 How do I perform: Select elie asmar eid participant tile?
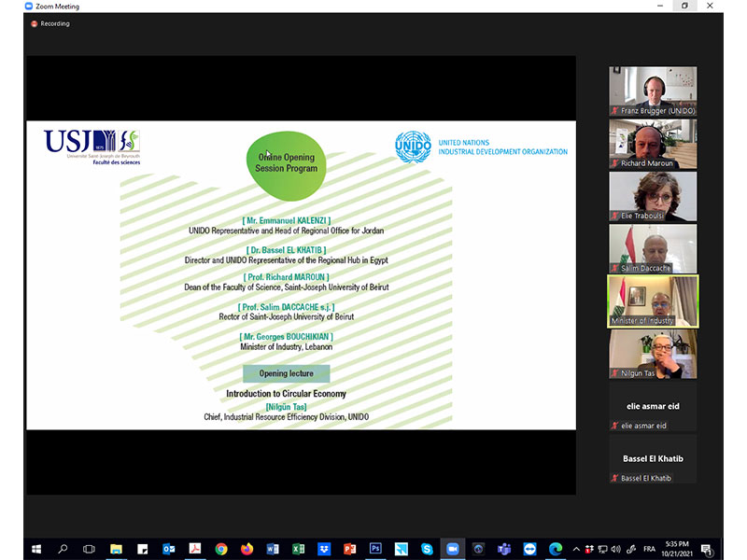653,407
